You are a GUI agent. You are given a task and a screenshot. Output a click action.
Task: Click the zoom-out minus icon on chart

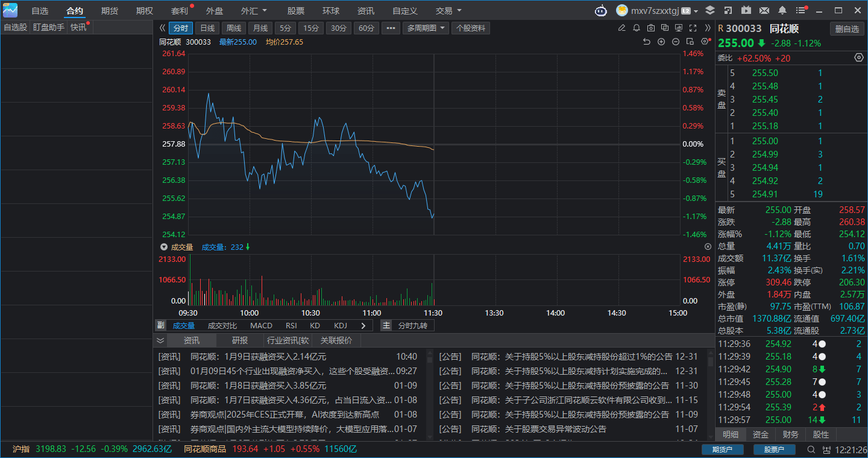[676, 42]
